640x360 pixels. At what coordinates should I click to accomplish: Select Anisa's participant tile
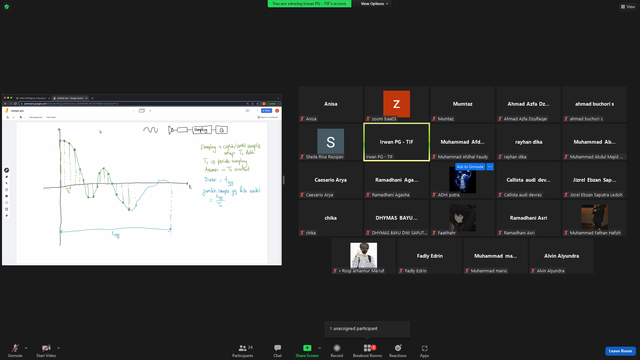[331, 104]
